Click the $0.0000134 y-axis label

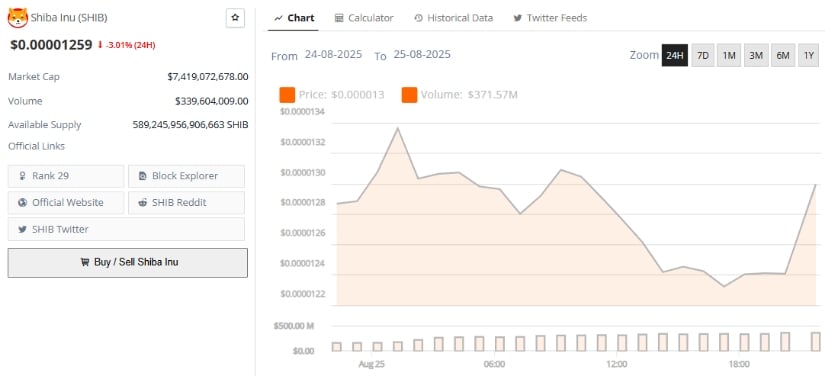303,112
